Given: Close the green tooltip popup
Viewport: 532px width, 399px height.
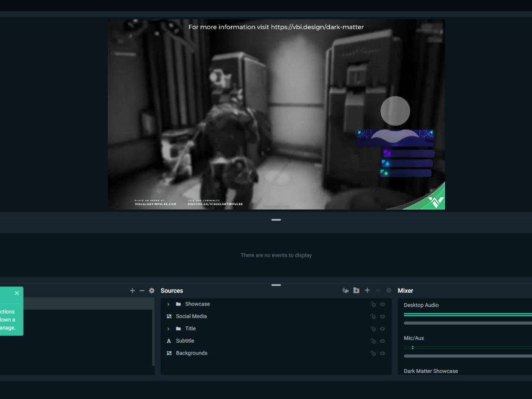Looking at the screenshot, I should [x=17, y=293].
